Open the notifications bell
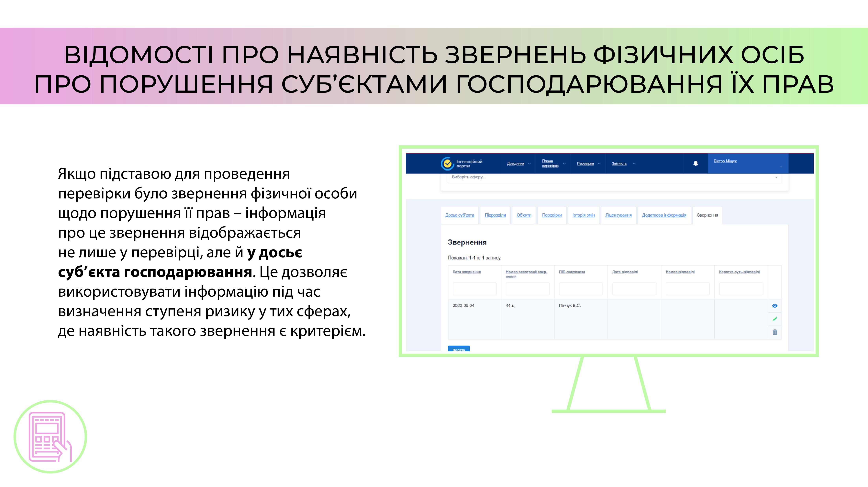The height and width of the screenshot is (487, 868). (696, 163)
